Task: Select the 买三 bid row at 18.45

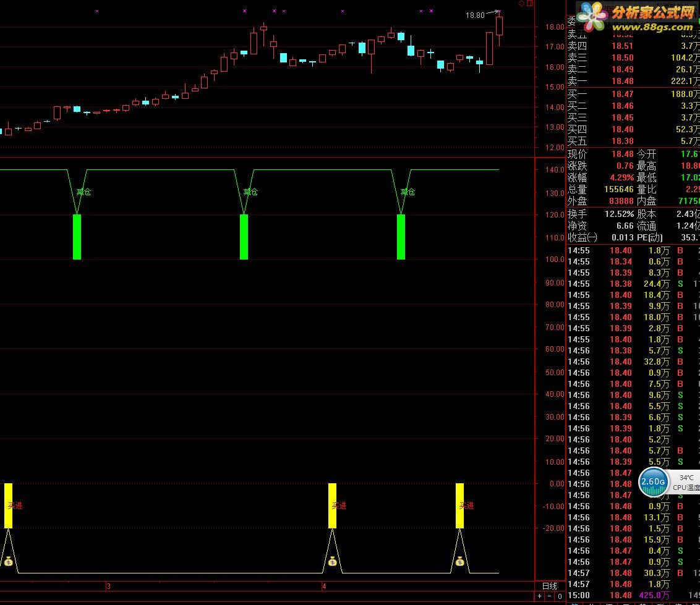Action: (x=633, y=117)
